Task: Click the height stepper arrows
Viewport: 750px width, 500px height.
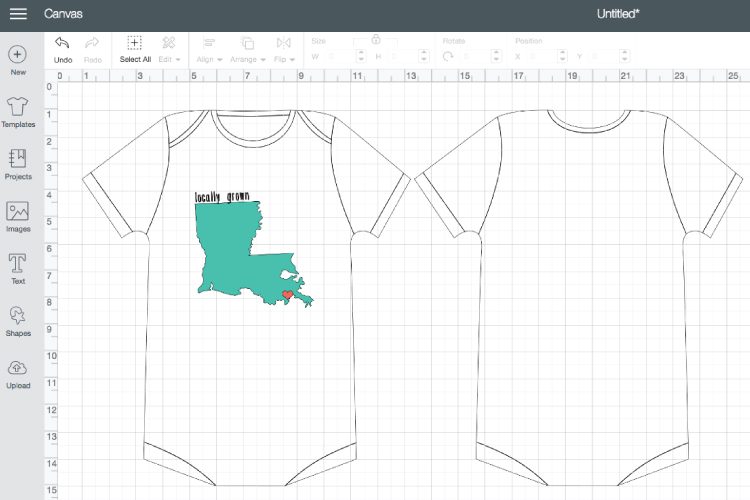Action: pyautogui.click(x=424, y=56)
